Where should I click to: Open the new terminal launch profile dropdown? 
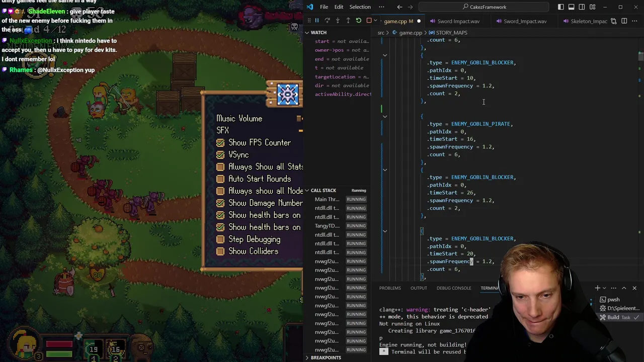point(603,288)
